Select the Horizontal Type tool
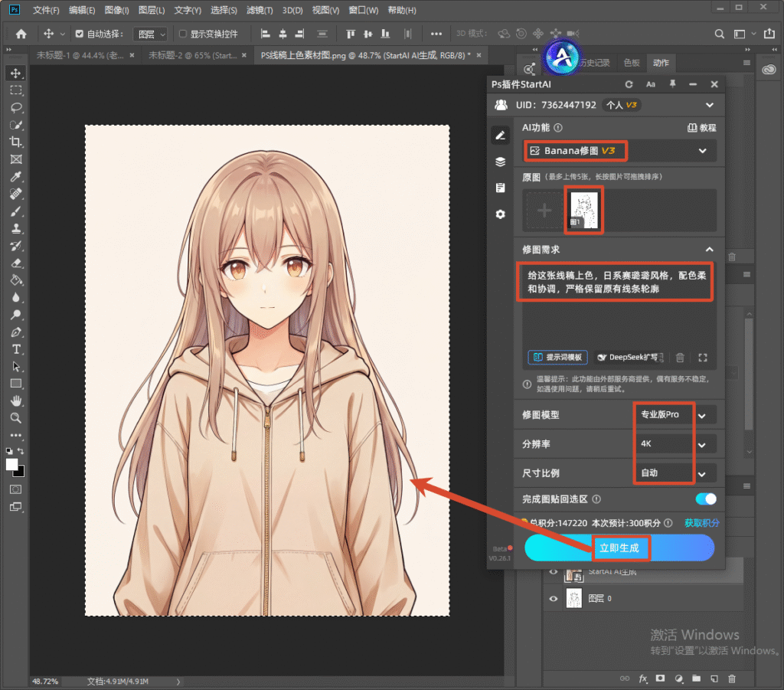 point(16,349)
